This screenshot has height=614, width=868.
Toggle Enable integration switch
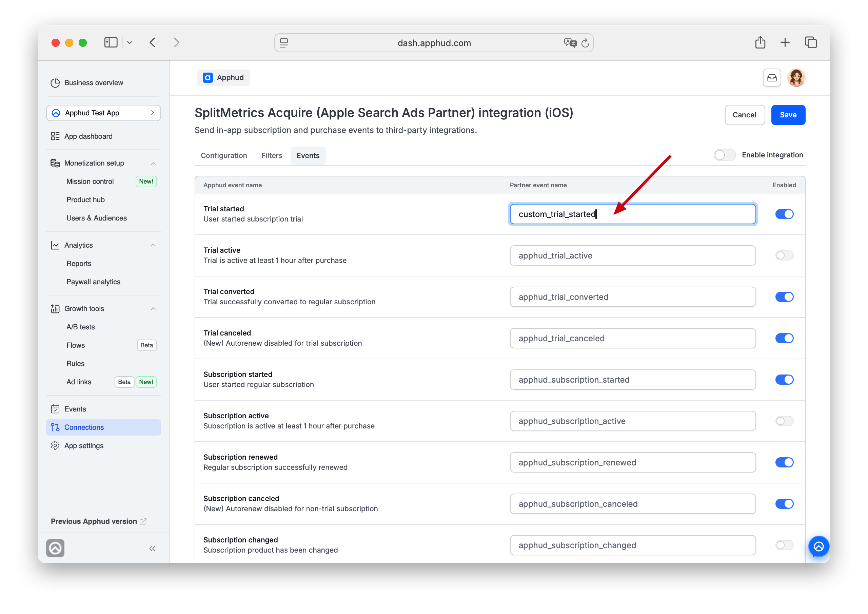tap(724, 155)
